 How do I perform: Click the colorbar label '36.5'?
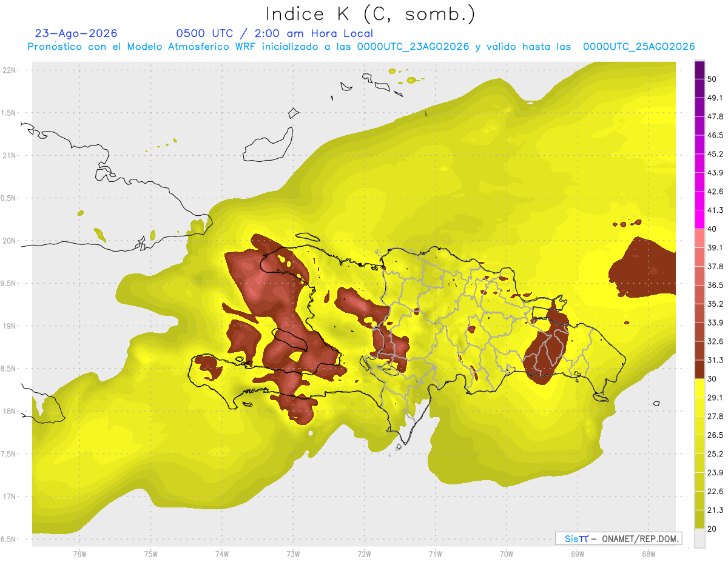pyautogui.click(x=715, y=285)
